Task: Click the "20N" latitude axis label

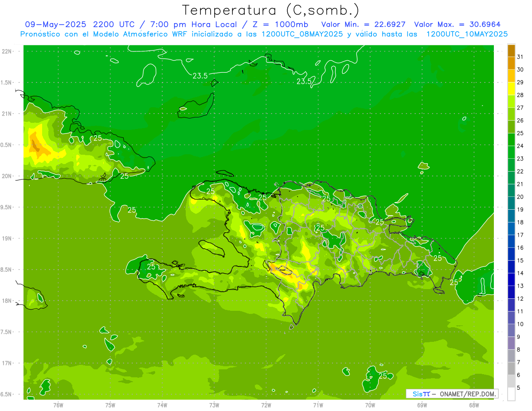Action: [x=7, y=176]
